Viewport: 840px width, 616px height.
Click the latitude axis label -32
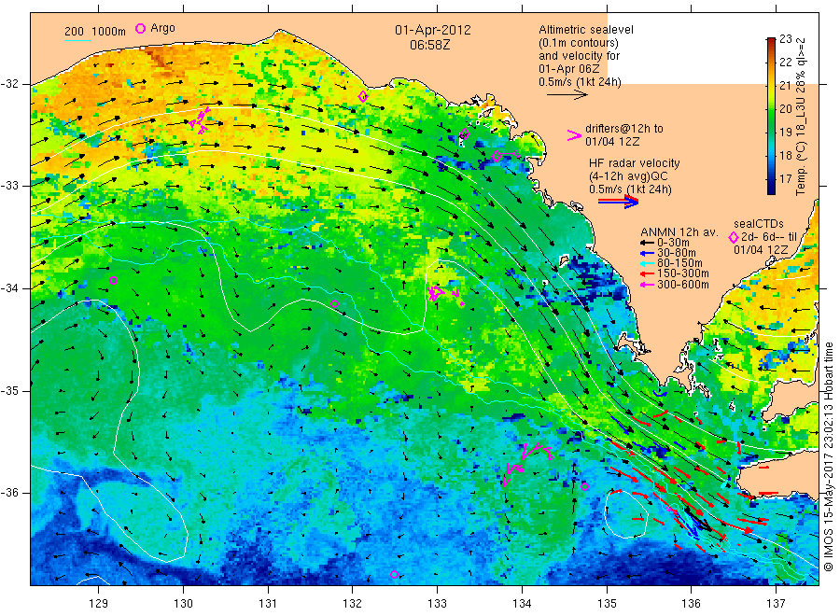point(9,84)
